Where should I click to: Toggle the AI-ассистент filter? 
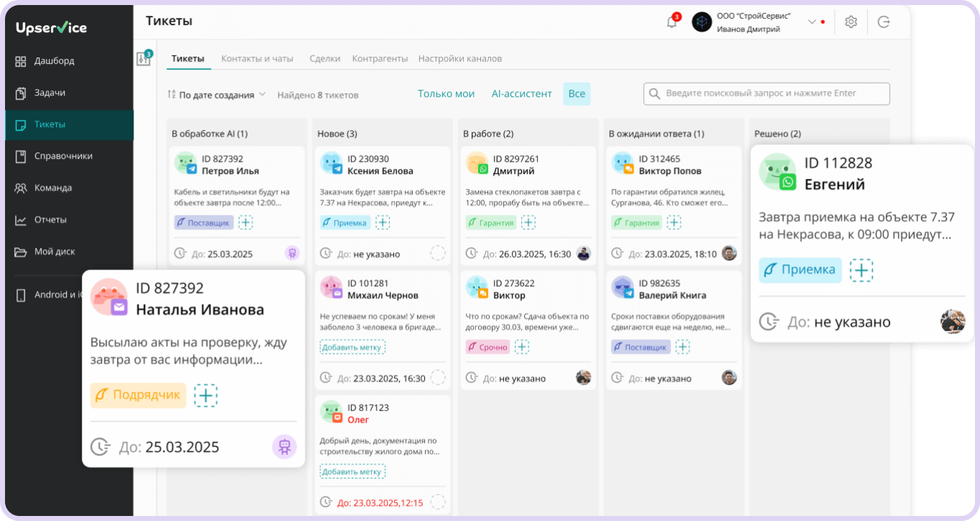[521, 94]
